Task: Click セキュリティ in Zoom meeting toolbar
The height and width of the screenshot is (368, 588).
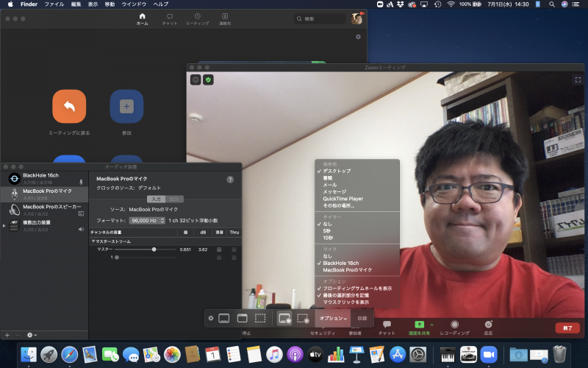Action: click(323, 333)
